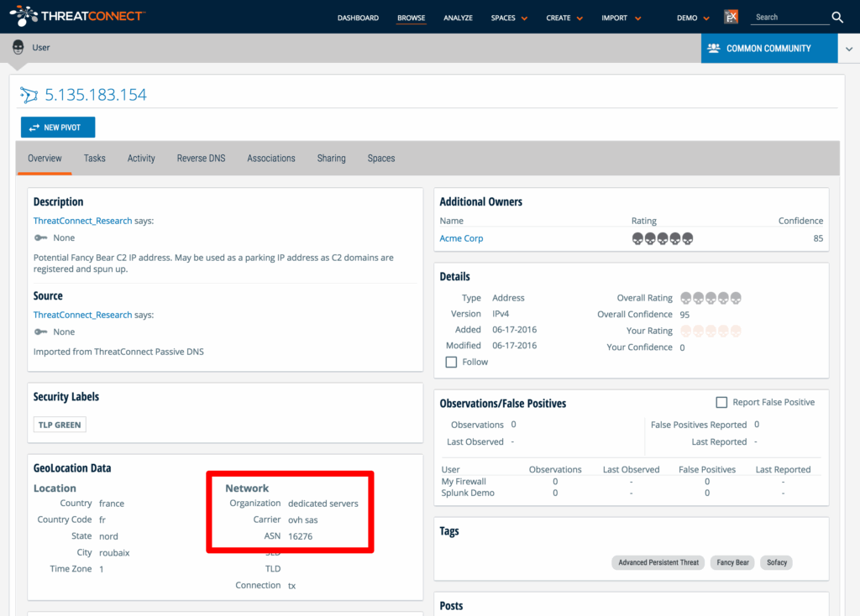
Task: Click the Overall Confidence value 95
Action: pos(684,315)
